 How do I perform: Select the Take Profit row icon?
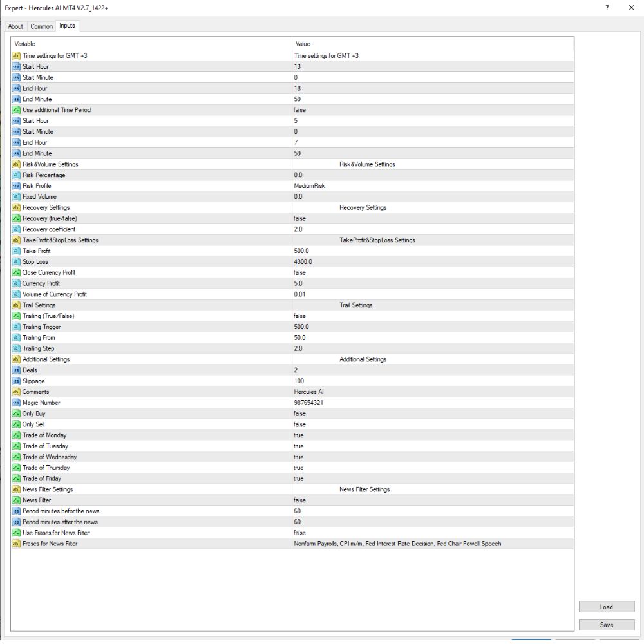point(16,251)
